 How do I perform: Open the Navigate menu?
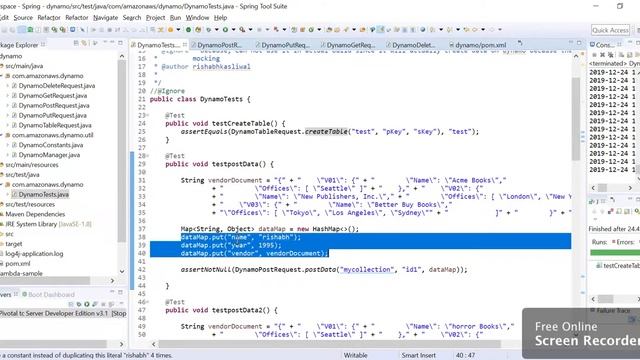coord(105,18)
